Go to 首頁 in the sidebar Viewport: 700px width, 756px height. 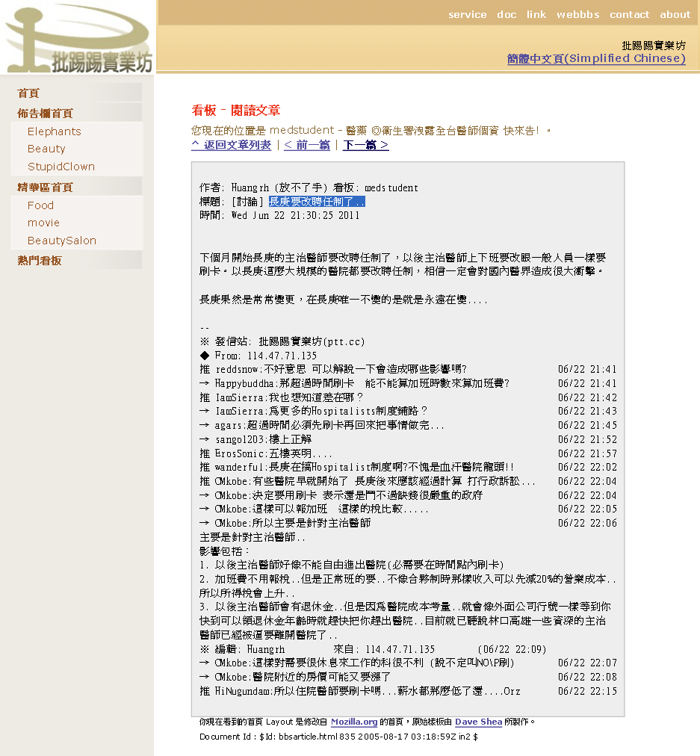(28, 93)
